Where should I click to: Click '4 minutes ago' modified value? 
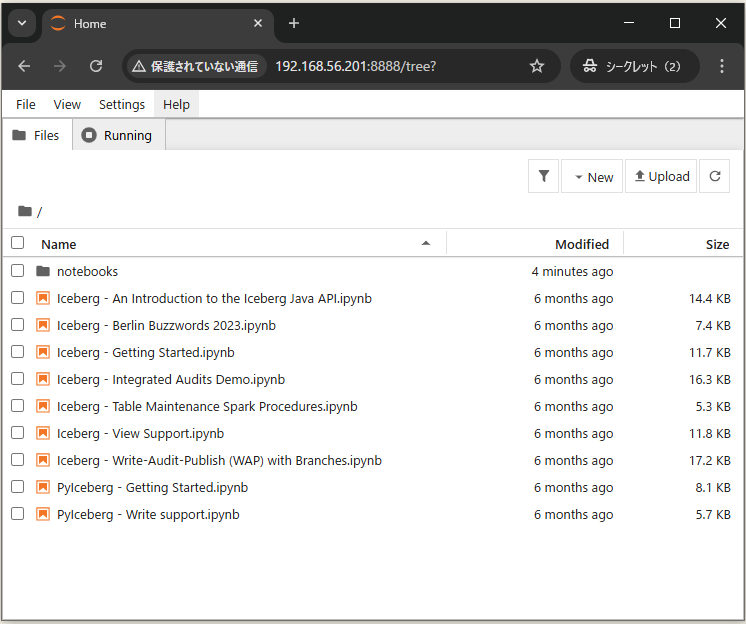[572, 271]
